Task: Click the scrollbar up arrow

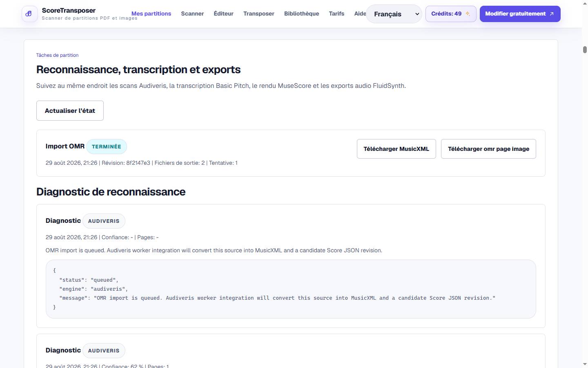Action: (x=585, y=3)
